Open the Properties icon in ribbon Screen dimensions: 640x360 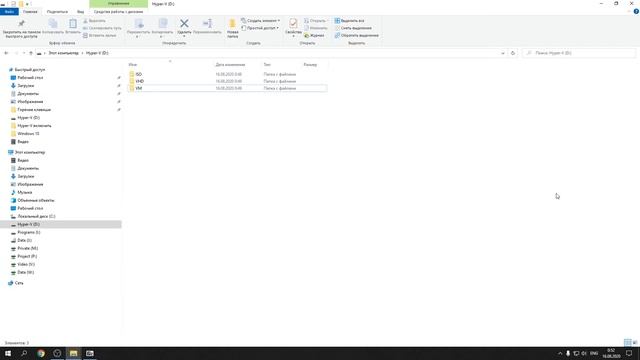coord(293,24)
